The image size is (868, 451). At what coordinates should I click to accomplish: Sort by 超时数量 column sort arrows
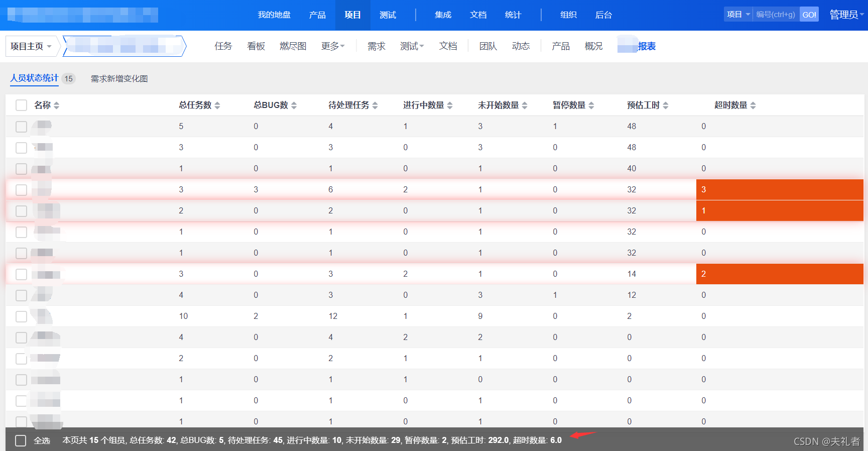pos(753,105)
